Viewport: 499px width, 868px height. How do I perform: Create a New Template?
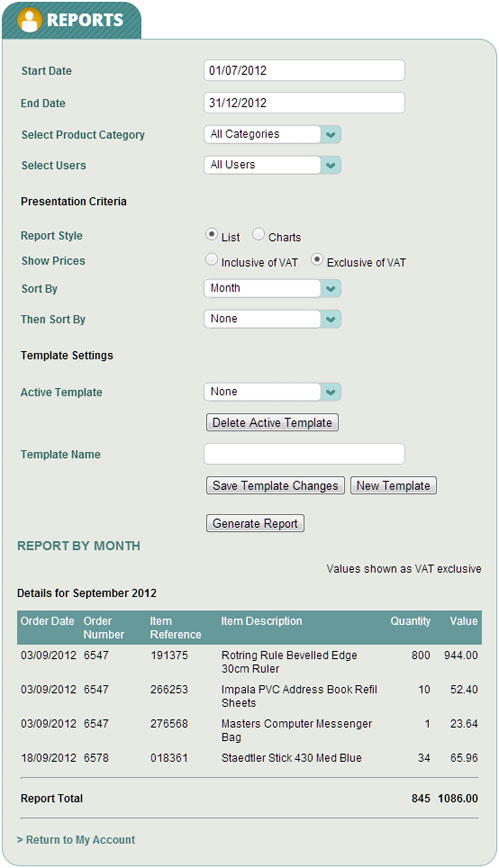click(x=393, y=485)
